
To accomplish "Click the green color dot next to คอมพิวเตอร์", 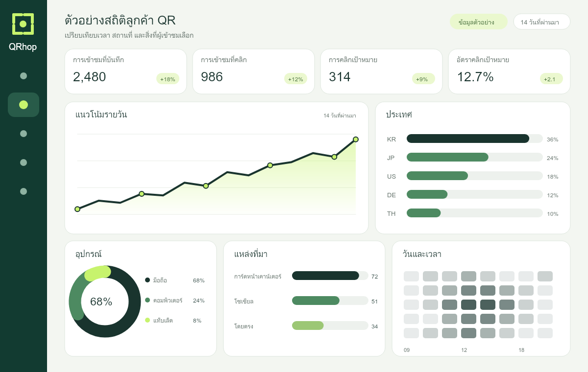I will (x=147, y=300).
